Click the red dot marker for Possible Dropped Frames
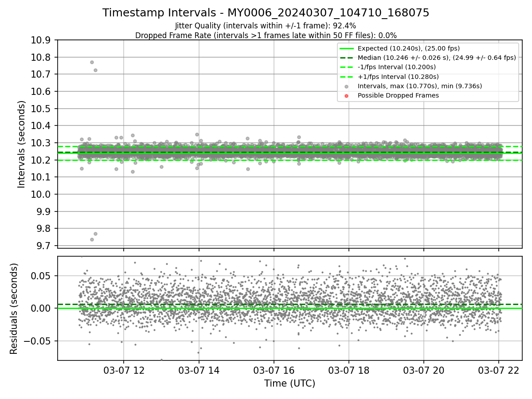Image resolution: width=532 pixels, height=399 pixels. coord(347,95)
